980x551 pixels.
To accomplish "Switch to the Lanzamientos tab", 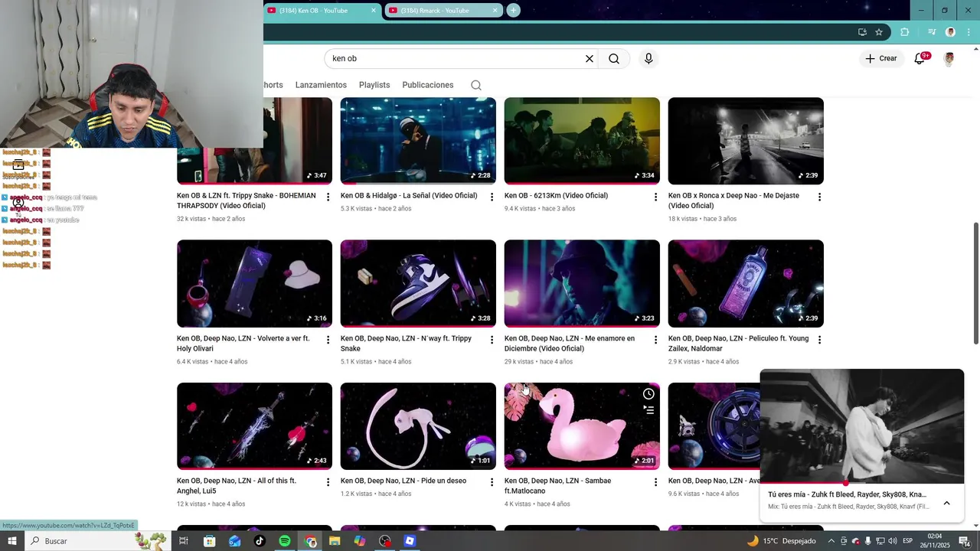I will (321, 85).
